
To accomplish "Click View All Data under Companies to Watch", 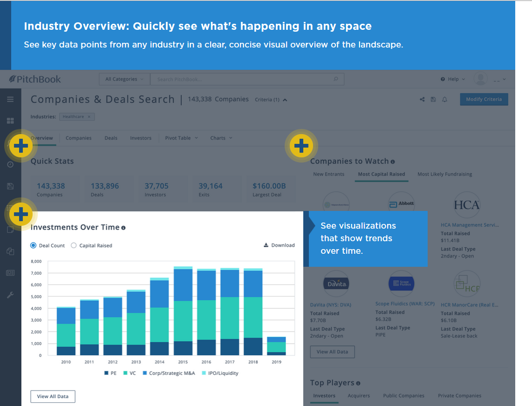I will (333, 352).
